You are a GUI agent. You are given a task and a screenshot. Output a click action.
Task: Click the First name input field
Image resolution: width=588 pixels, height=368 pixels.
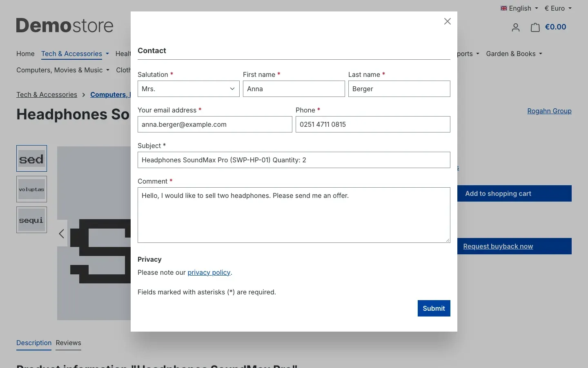[294, 89]
